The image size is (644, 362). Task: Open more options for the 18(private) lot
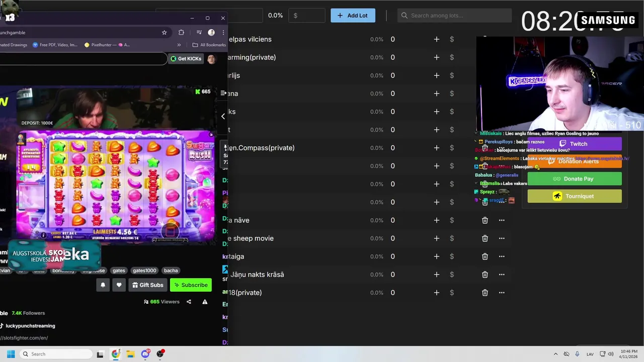[x=502, y=293]
